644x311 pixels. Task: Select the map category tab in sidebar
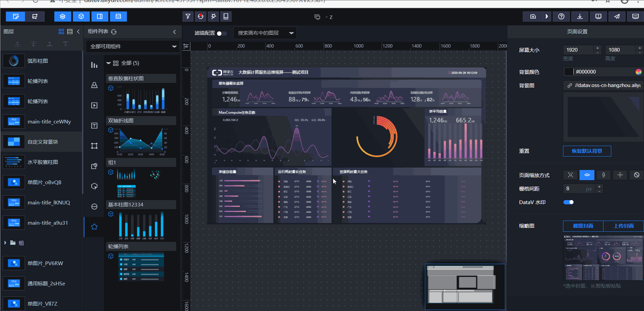click(94, 85)
